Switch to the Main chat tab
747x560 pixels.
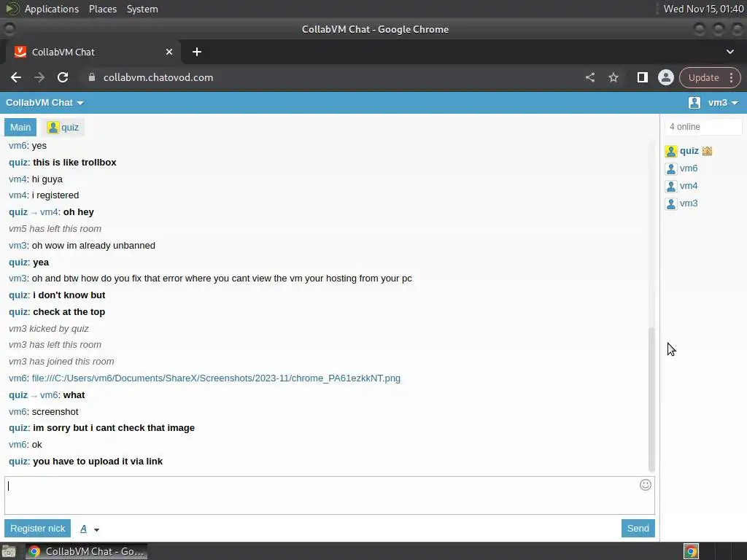pyautogui.click(x=20, y=127)
